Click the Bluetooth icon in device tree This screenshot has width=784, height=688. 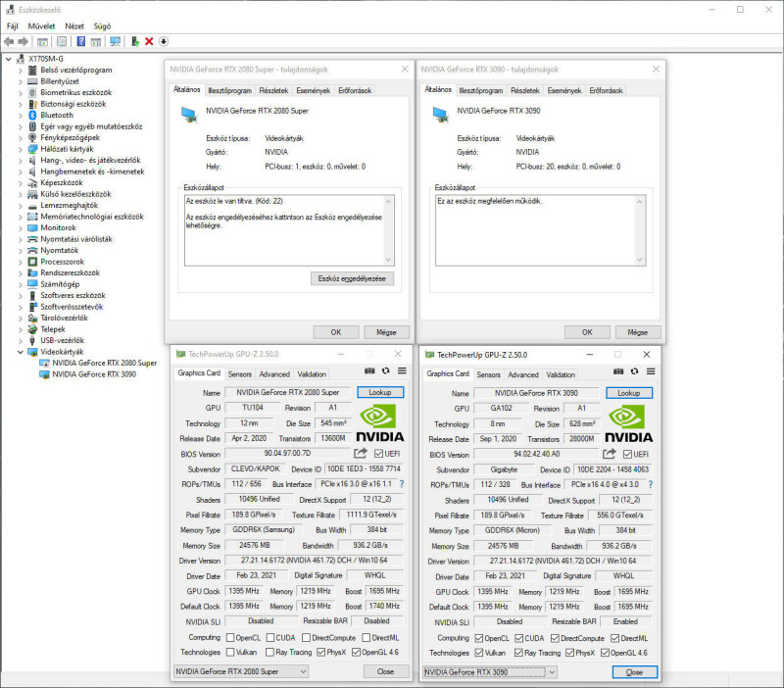click(x=32, y=115)
